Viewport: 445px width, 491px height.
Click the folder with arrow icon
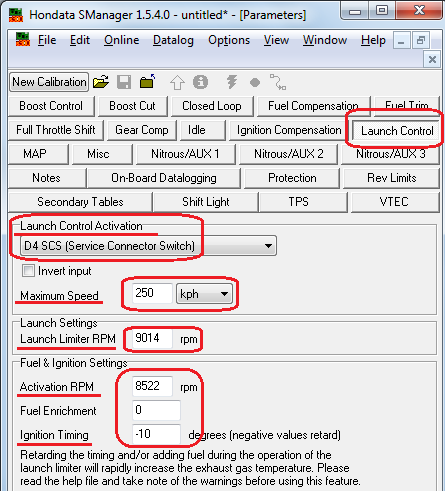147,82
